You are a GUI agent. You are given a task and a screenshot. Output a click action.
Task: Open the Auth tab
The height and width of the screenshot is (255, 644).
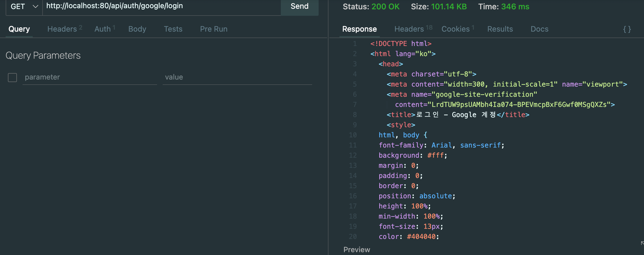(x=105, y=29)
